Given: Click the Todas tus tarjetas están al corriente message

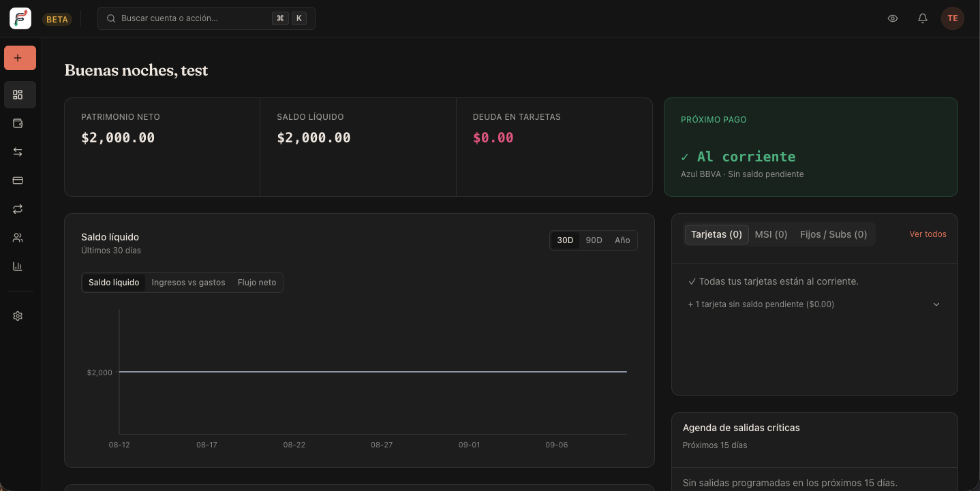Looking at the screenshot, I should [774, 281].
